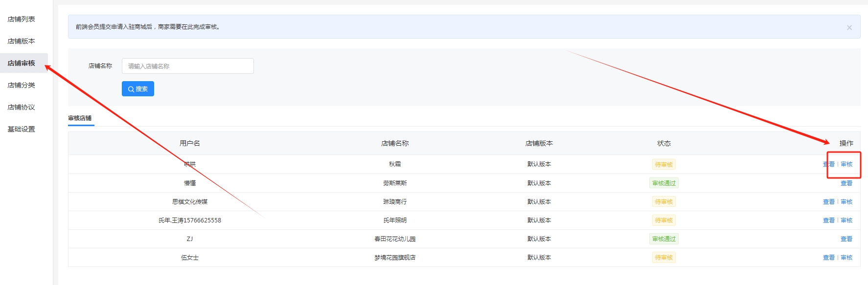Viewport: 868px width, 285px height.
Task: Click 审核 for the 秋霜 store
Action: (x=846, y=164)
